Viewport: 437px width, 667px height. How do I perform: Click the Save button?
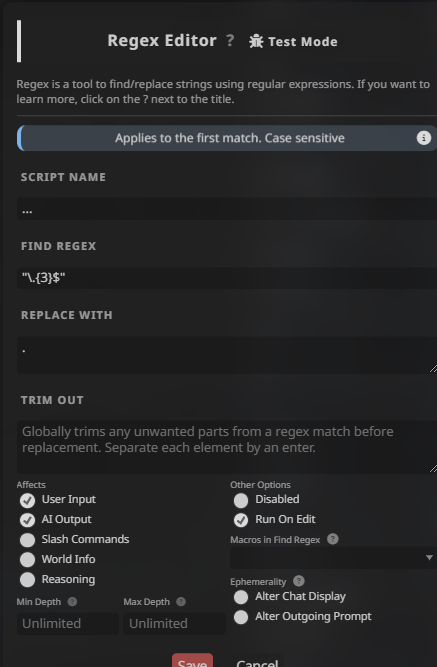192,660
